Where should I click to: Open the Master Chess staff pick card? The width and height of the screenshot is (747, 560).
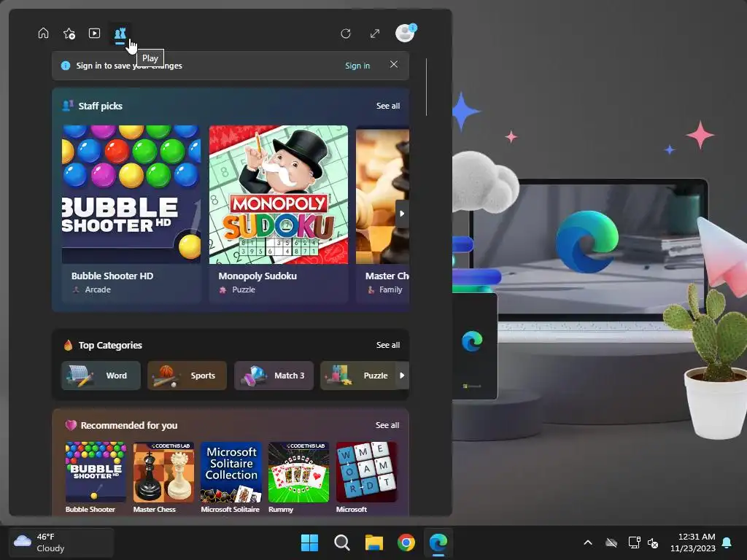[382, 214]
